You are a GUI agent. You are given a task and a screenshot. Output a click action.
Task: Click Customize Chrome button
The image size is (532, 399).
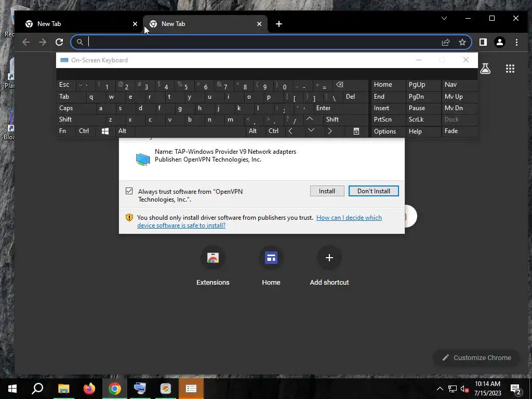click(x=476, y=358)
